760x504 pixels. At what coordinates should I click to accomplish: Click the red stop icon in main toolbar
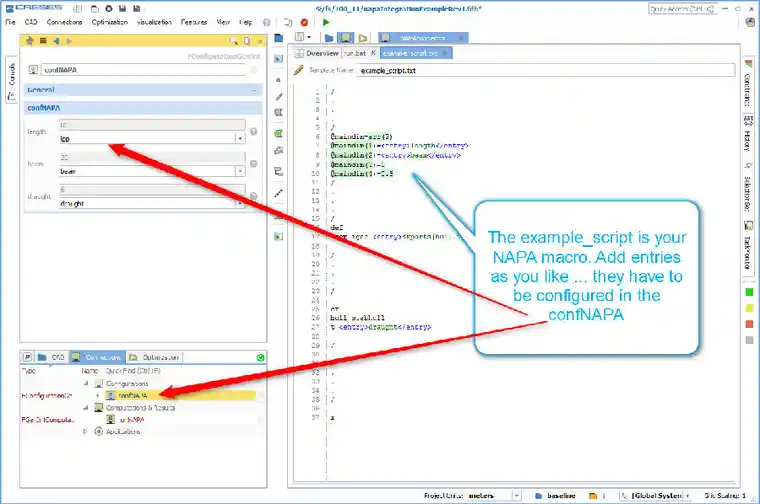(304, 22)
